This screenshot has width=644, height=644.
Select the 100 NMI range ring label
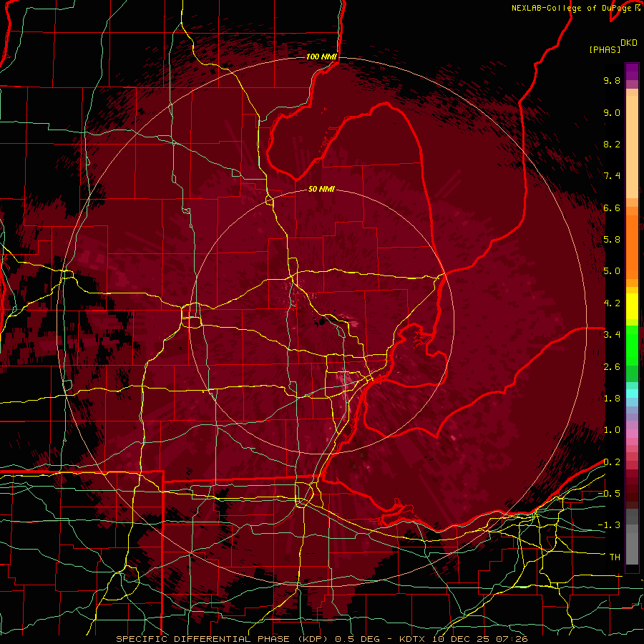321,57
